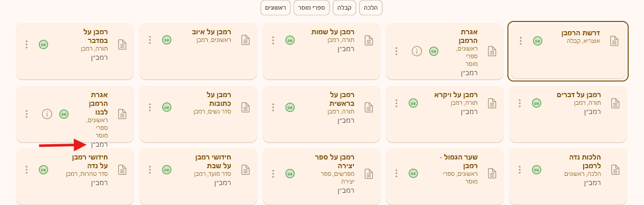The image size is (644, 205).
Task: Click info icon on אגרת הרמבן לבנו
Action: point(47,114)
